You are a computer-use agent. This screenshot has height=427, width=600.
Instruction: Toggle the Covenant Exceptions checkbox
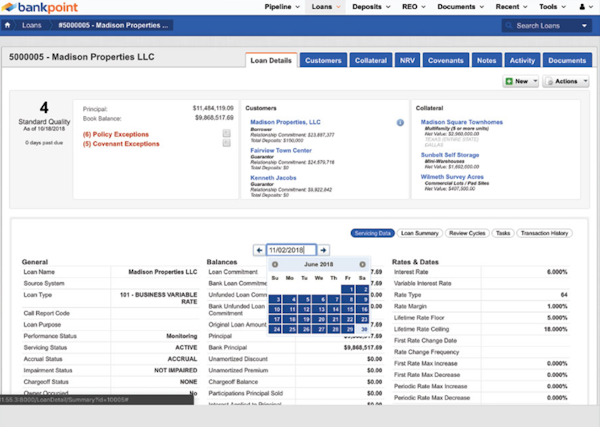click(x=228, y=143)
